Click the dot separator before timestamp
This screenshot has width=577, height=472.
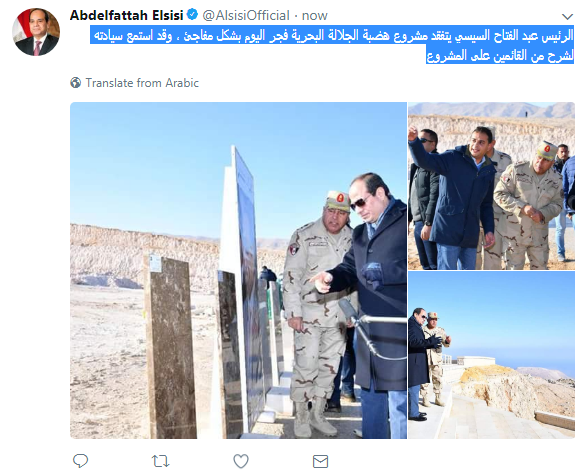296,16
